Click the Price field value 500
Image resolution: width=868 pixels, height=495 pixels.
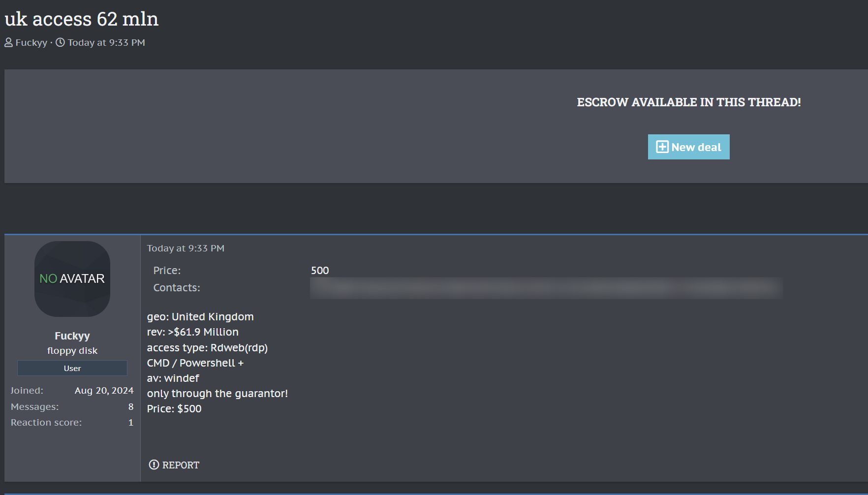click(320, 271)
